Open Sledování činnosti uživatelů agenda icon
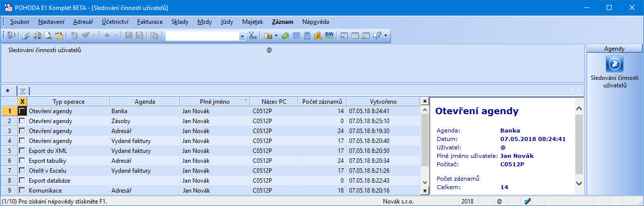This screenshot has height=206, width=644. pyautogui.click(x=615, y=64)
